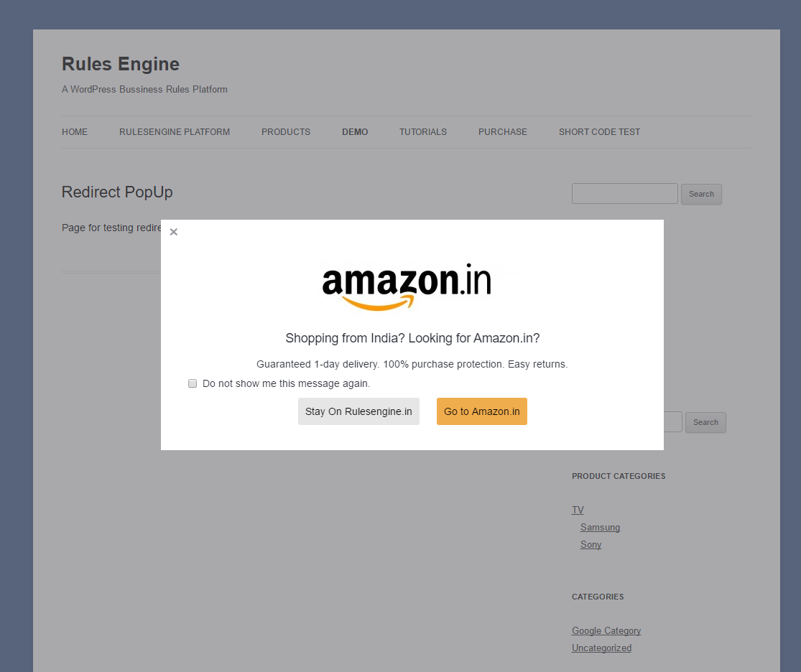Open the Sony product category

coord(591,545)
